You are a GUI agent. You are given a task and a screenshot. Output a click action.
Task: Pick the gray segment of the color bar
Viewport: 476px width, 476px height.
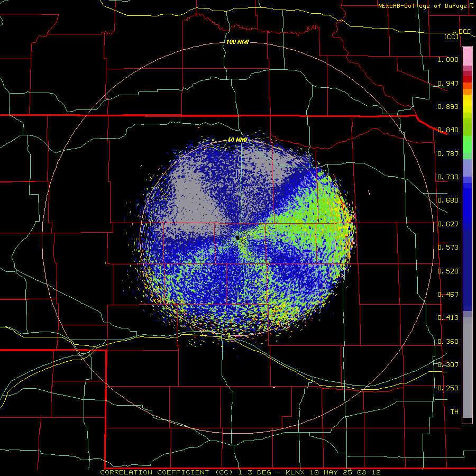pos(467,368)
